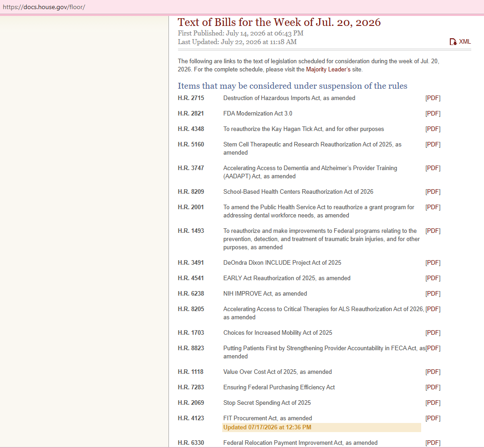The image size is (484, 448).
Task: Open PDF for H.R. 5160 Stem Cell Therapeutic Act
Action: tap(433, 144)
